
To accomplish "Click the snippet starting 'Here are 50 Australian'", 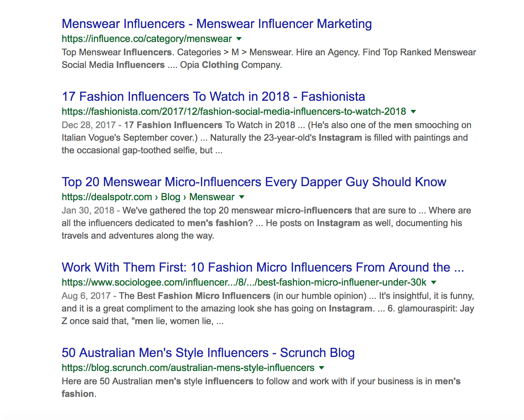I will tap(261, 381).
